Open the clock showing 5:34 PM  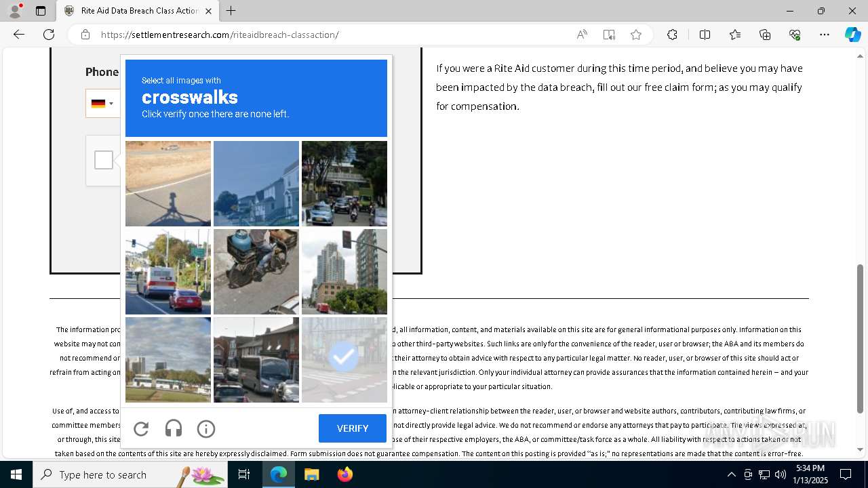(810, 474)
